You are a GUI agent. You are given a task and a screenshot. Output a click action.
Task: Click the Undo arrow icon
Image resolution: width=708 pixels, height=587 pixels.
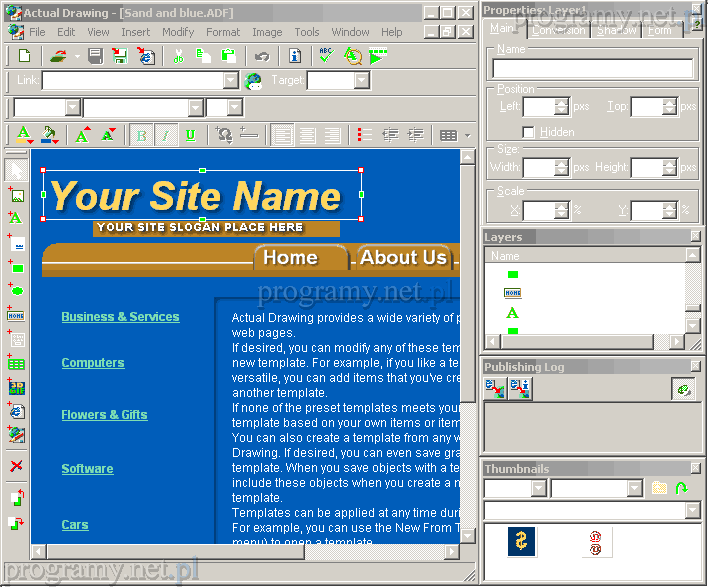tap(262, 56)
